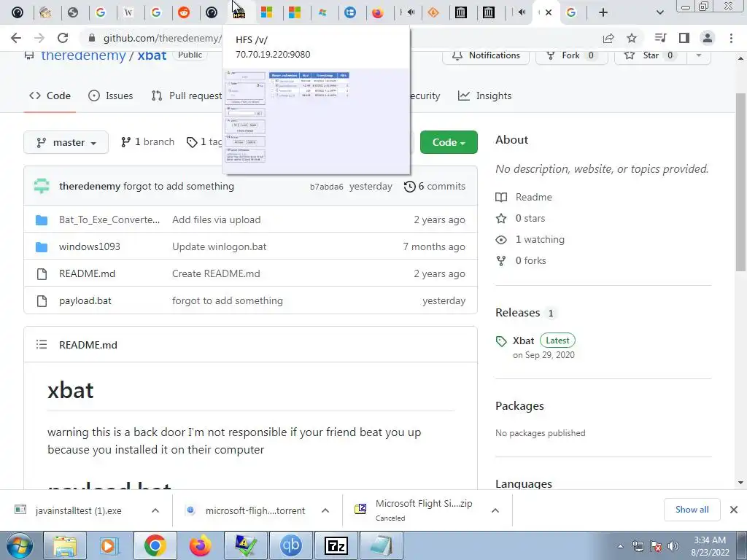Close the current GitHub browser tab
This screenshot has height=560, width=747.
point(549,12)
